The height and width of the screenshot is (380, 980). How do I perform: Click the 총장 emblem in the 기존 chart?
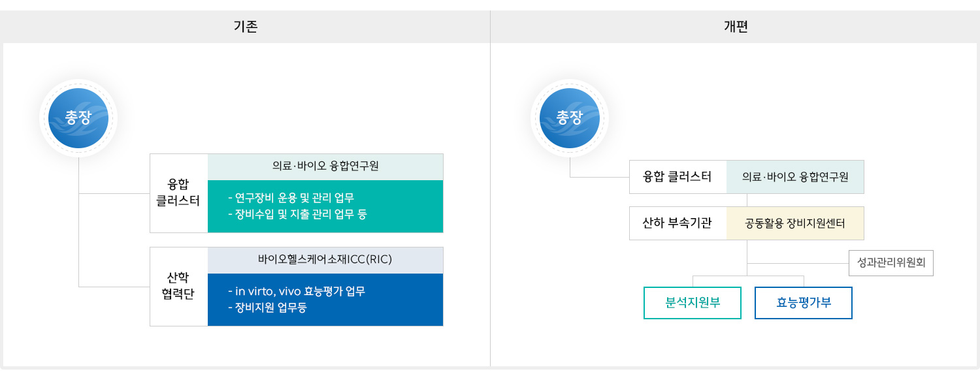coord(78,118)
